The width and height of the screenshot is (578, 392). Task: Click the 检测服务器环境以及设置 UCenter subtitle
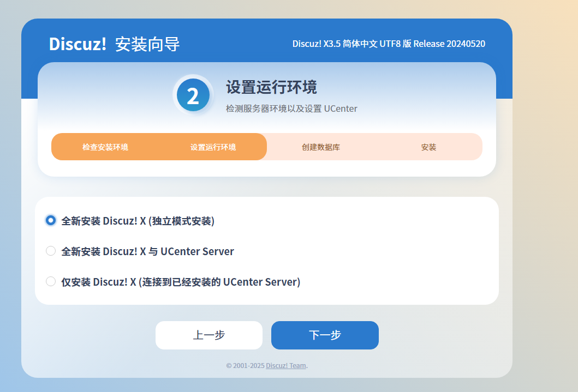[x=291, y=108]
